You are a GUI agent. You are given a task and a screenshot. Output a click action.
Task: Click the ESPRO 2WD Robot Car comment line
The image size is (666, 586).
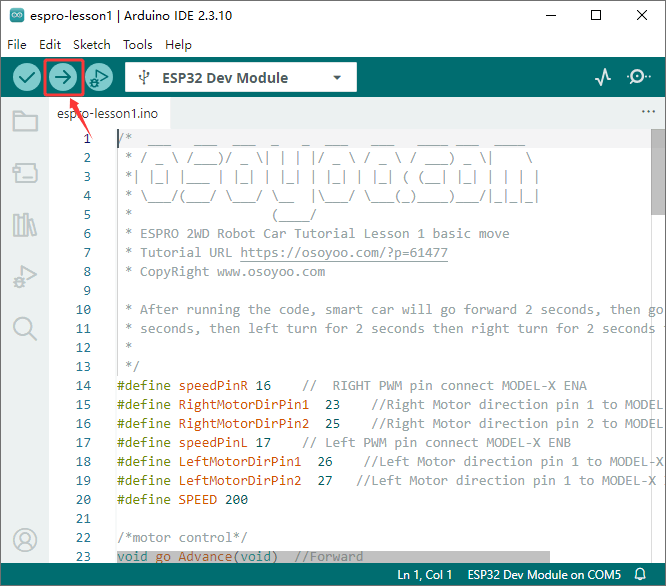pos(325,234)
